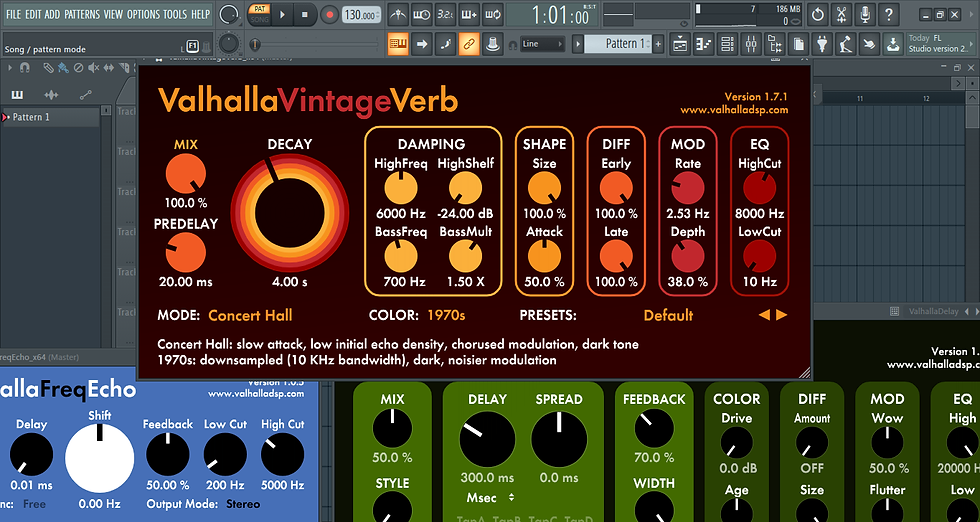Select the playlist paint brush tool
The height and width of the screenshot is (522, 980).
tap(64, 68)
